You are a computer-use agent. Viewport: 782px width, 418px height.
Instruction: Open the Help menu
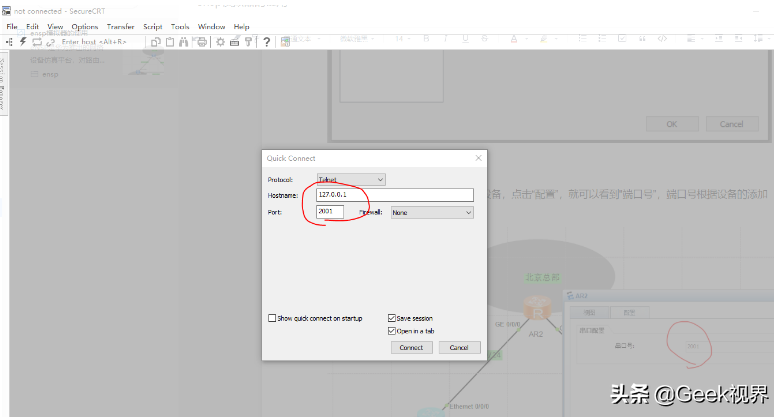click(241, 26)
